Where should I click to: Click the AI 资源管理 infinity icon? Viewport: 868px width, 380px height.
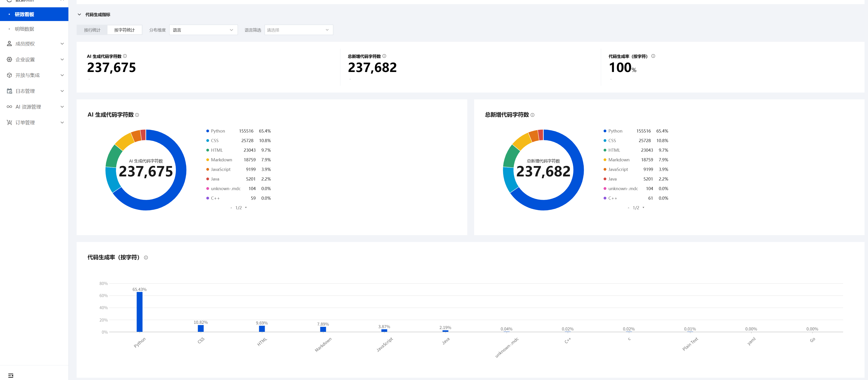(x=9, y=107)
